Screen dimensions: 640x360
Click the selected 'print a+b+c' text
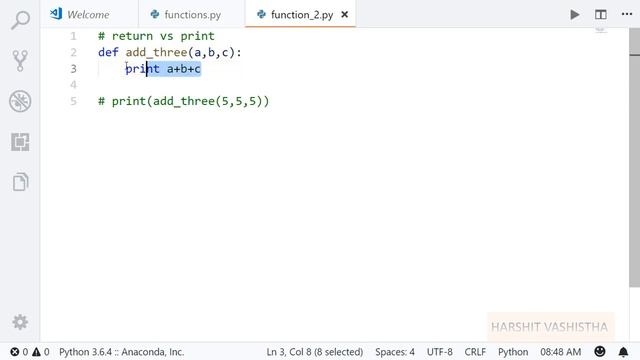tap(163, 69)
